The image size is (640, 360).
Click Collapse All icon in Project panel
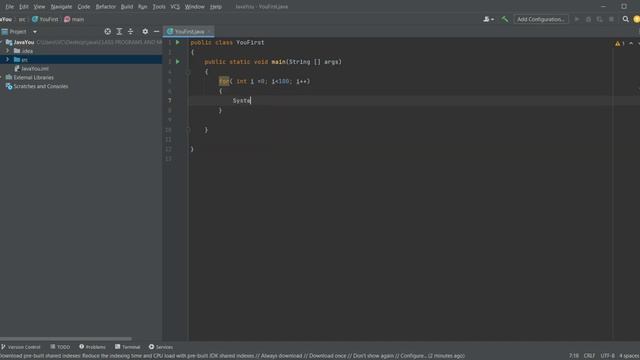pos(131,31)
